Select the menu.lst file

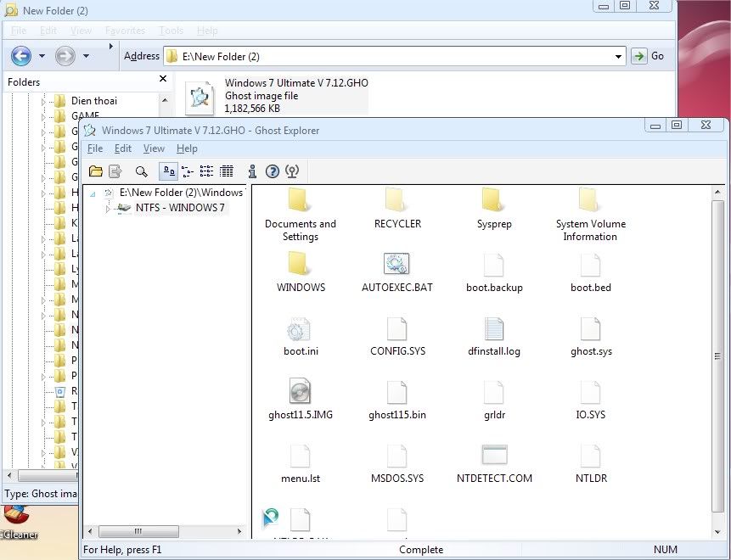point(301,463)
